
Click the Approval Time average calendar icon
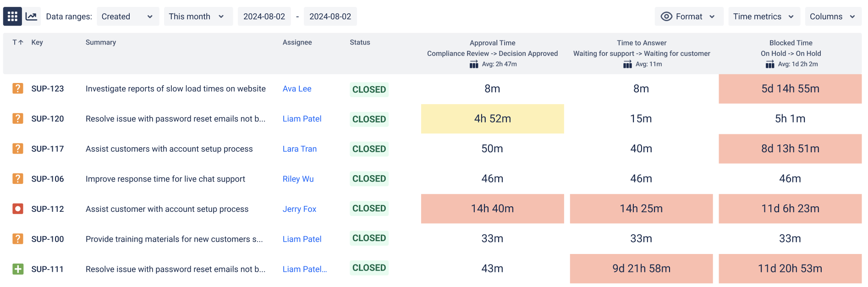[x=474, y=65]
